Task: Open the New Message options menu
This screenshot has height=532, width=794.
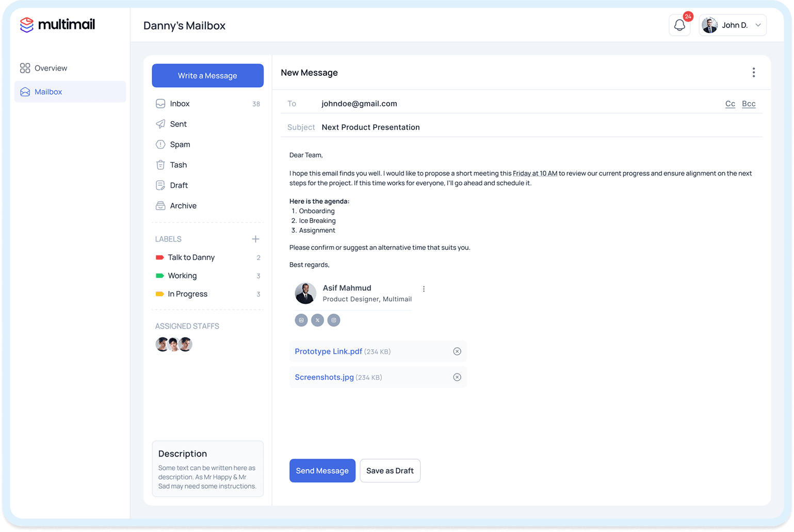Action: pyautogui.click(x=753, y=72)
